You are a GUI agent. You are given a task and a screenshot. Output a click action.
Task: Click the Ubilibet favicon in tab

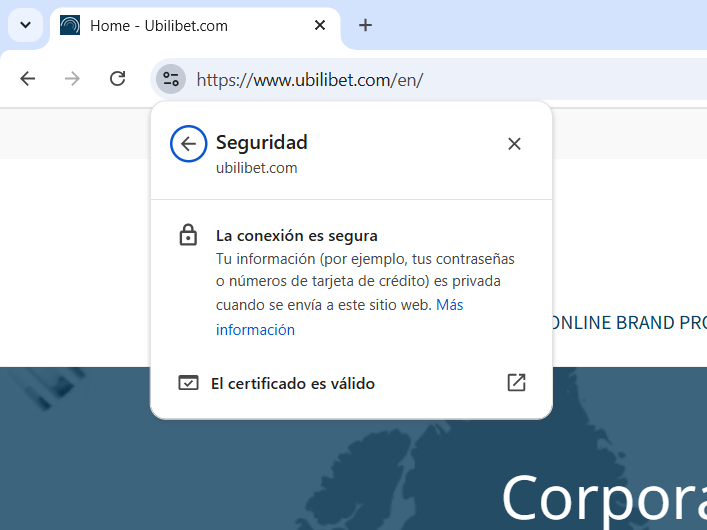pos(70,25)
